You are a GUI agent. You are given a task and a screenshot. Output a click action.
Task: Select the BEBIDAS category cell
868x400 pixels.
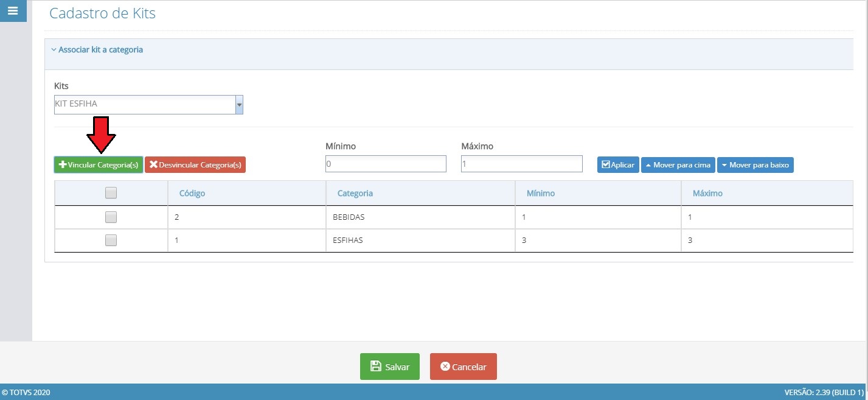420,217
